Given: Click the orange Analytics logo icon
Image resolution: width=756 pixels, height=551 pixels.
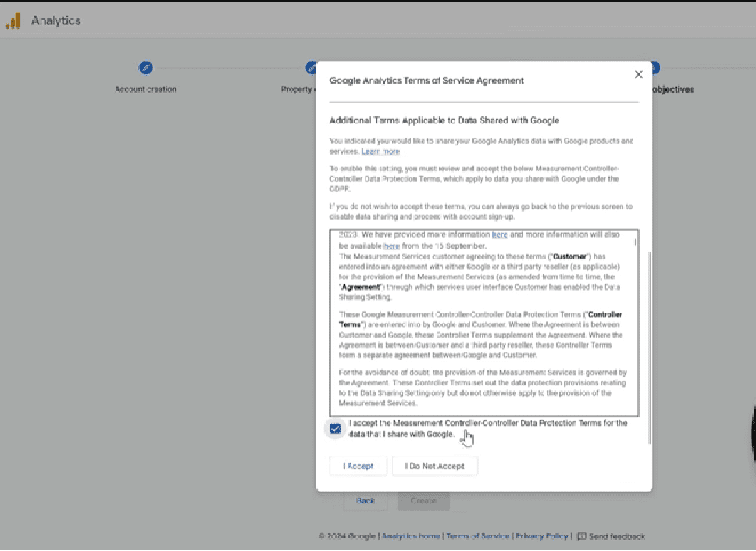Looking at the screenshot, I should click(x=12, y=21).
